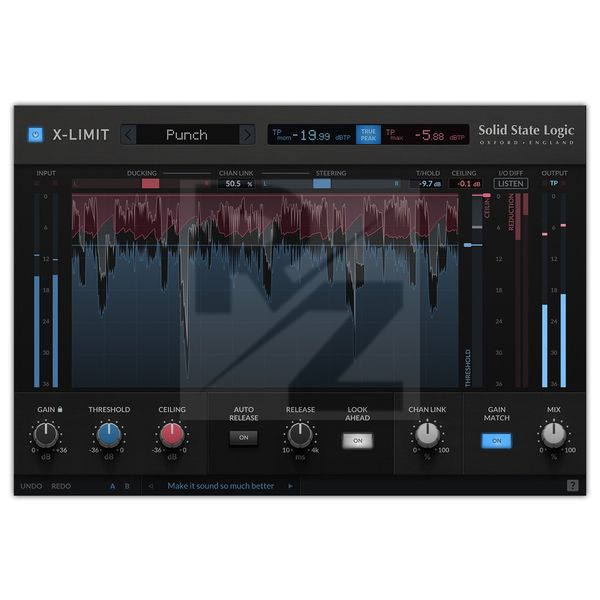The width and height of the screenshot is (600, 600).
Task: Click the MIX knob
Action: 553,435
